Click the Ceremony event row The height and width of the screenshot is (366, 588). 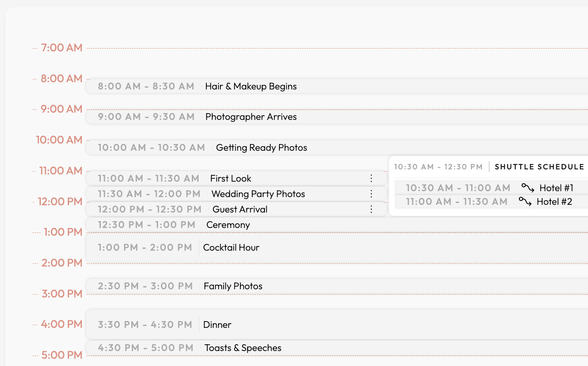coord(337,225)
